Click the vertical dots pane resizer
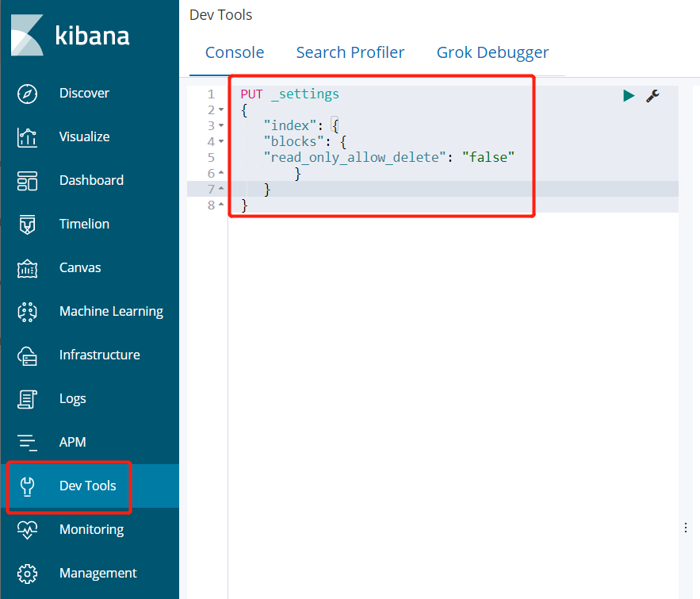700x599 pixels. (686, 528)
